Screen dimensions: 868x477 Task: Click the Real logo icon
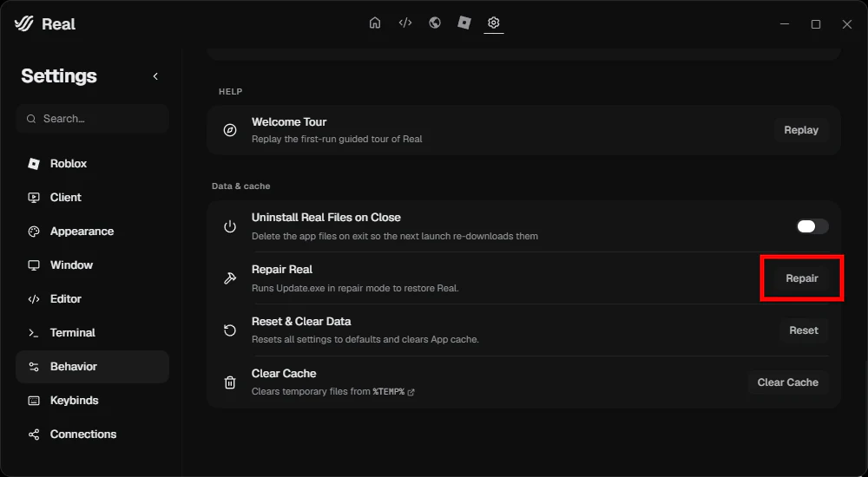click(x=23, y=23)
